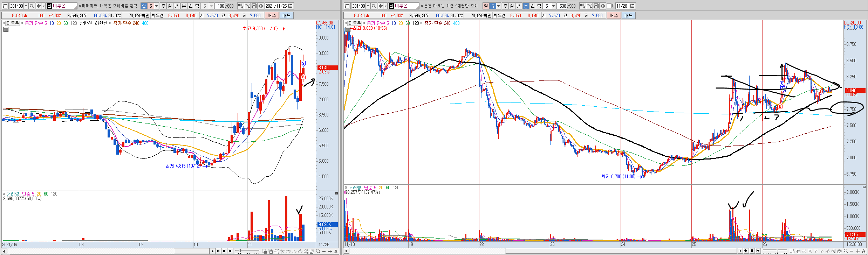Click the rewind button at the left chart bottom
This screenshot has width=868, height=255.
click(218, 251)
